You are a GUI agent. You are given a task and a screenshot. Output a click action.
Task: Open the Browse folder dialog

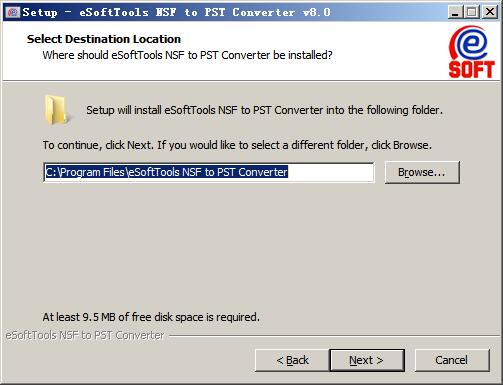point(422,172)
